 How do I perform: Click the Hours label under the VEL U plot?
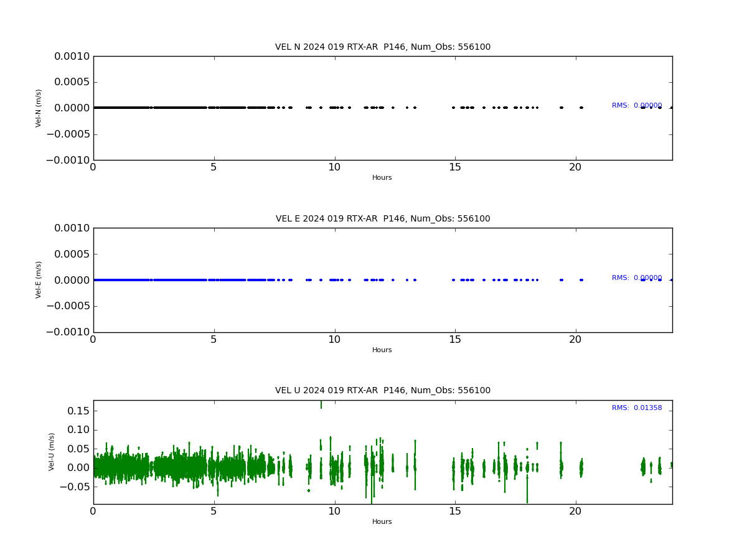point(382,522)
